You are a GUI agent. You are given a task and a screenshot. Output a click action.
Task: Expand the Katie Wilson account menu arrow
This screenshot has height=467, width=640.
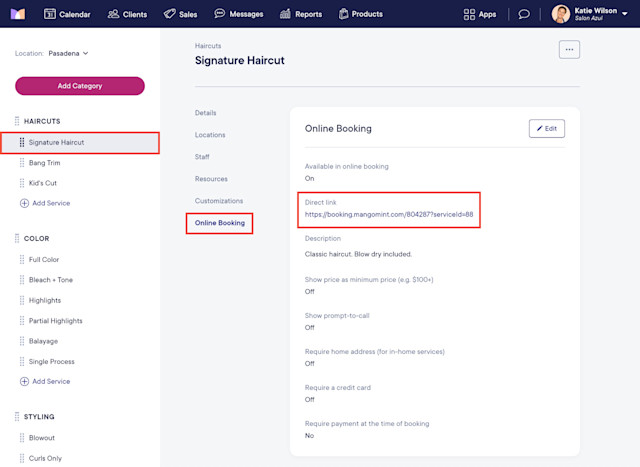624,13
